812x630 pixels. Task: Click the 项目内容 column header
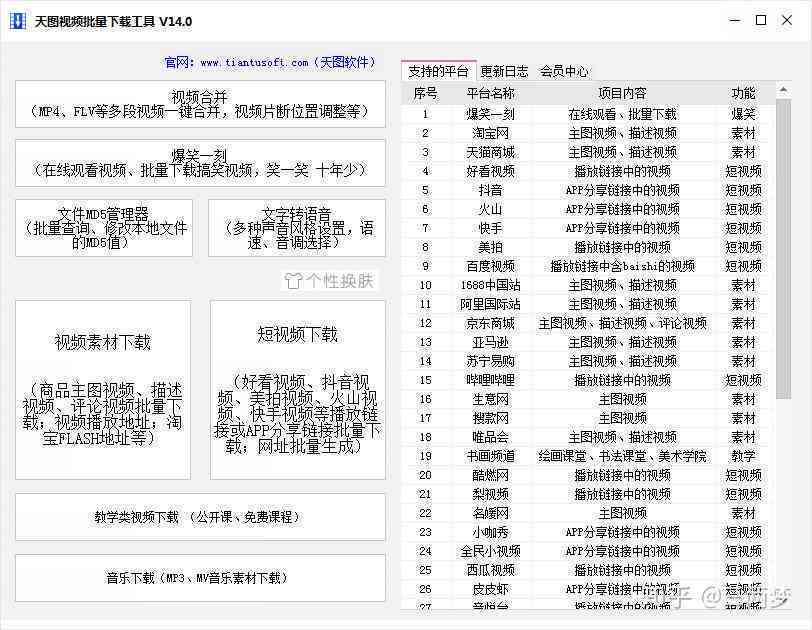coord(622,93)
